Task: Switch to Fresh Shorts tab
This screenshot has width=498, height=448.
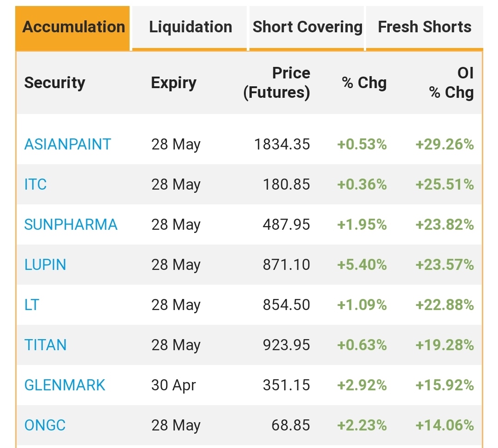Action: tap(424, 27)
